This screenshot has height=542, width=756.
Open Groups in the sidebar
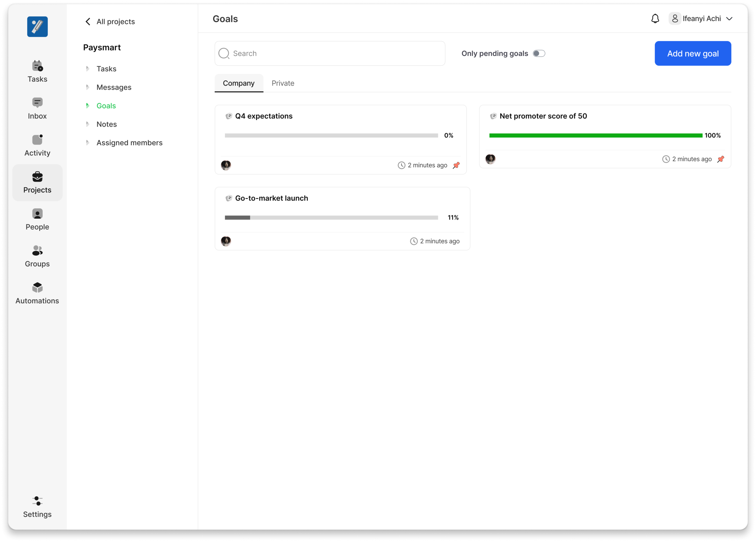(x=37, y=251)
